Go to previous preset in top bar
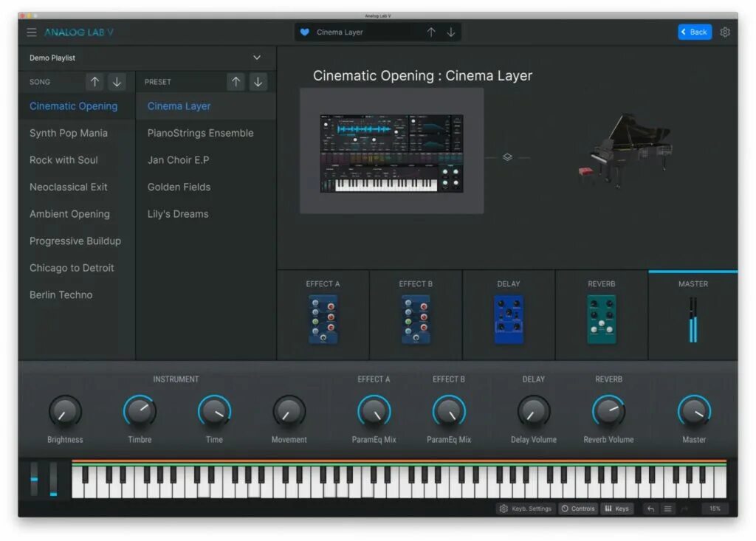 [x=431, y=32]
